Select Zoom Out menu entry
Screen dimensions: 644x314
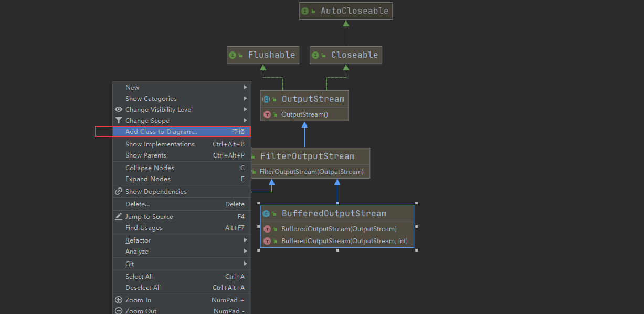182,311
